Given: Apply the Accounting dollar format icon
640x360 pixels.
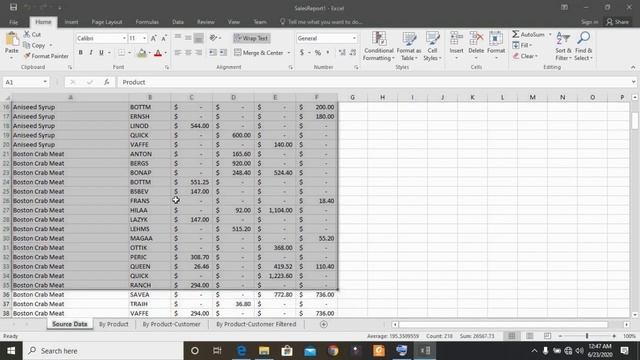Looking at the screenshot, I should click(x=302, y=53).
